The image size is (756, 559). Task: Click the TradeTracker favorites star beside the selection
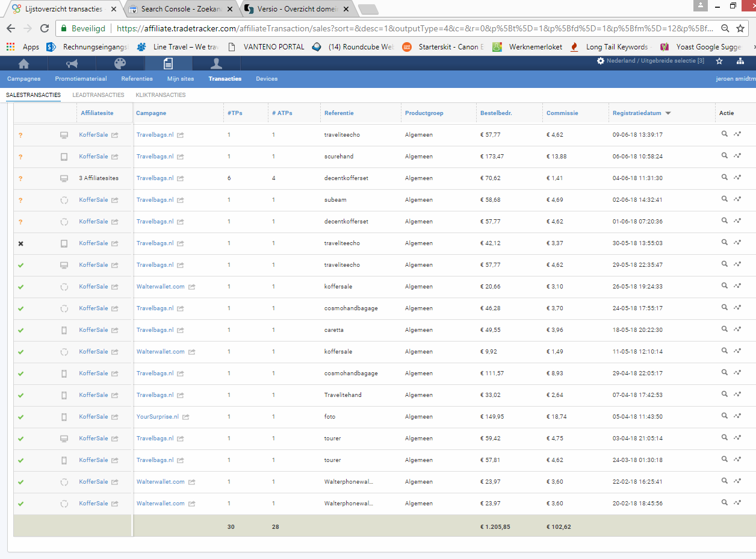tap(719, 61)
